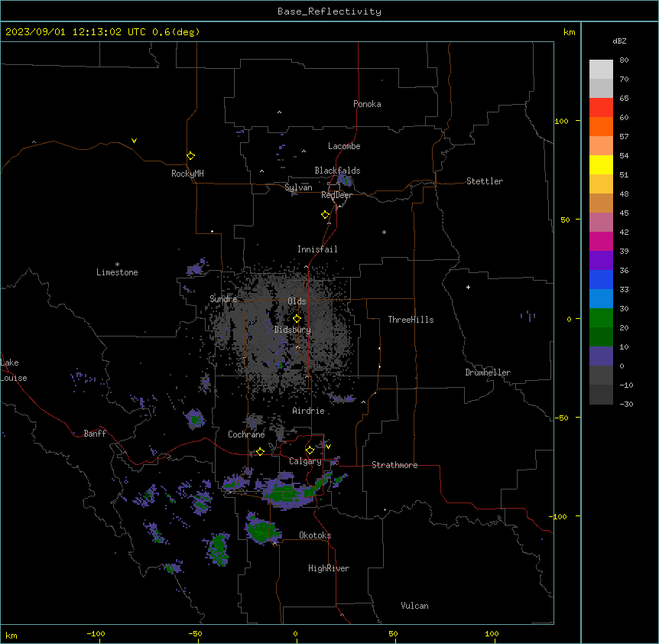Click the Okotoks city label
Image resolution: width=659 pixels, height=644 pixels.
[315, 535]
